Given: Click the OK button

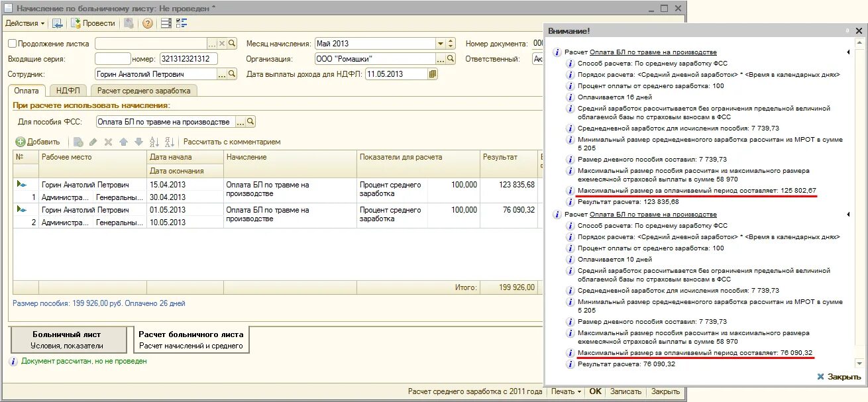Looking at the screenshot, I should (596, 391).
